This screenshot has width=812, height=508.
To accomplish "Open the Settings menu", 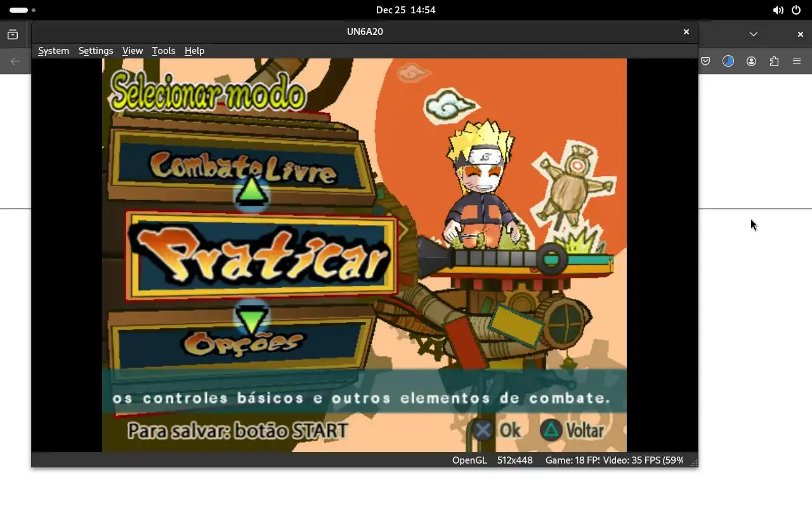I will coord(96,51).
